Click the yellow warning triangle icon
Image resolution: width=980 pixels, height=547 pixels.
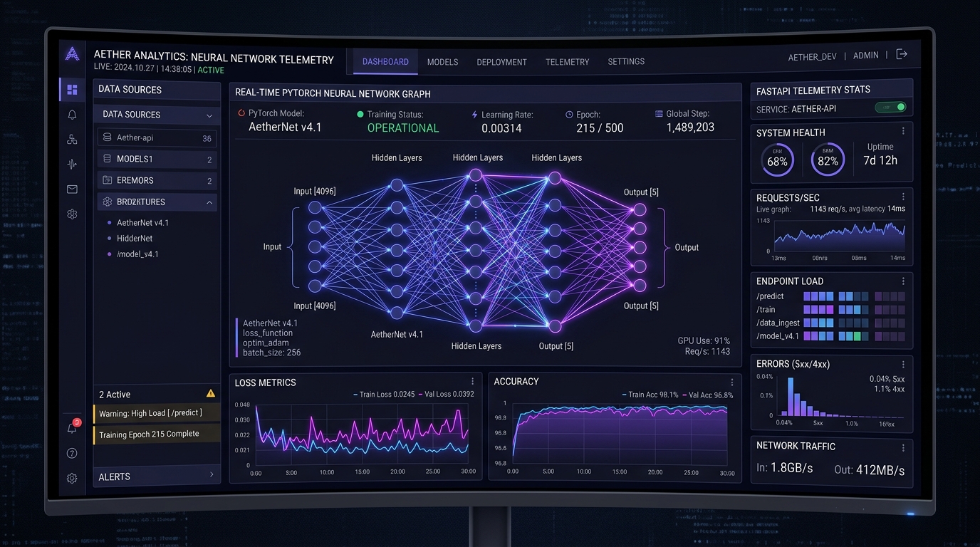[211, 393]
